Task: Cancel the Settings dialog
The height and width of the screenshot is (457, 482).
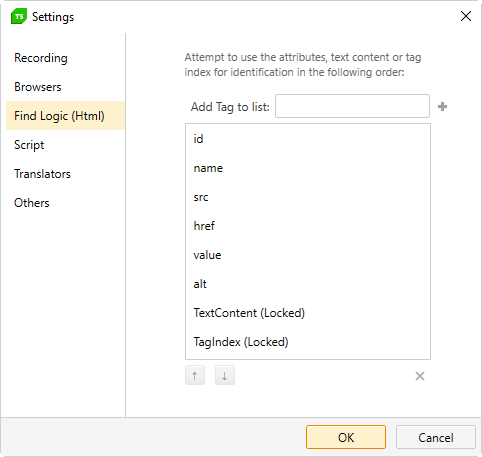Action: tap(436, 437)
